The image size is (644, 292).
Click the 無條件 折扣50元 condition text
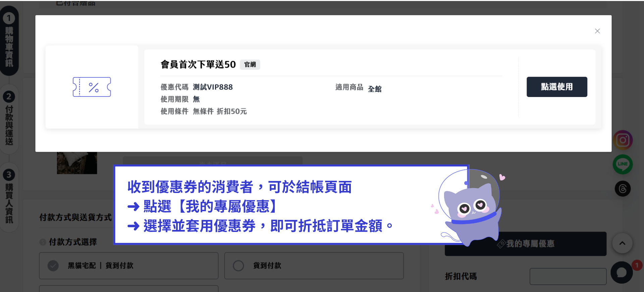pyautogui.click(x=220, y=111)
